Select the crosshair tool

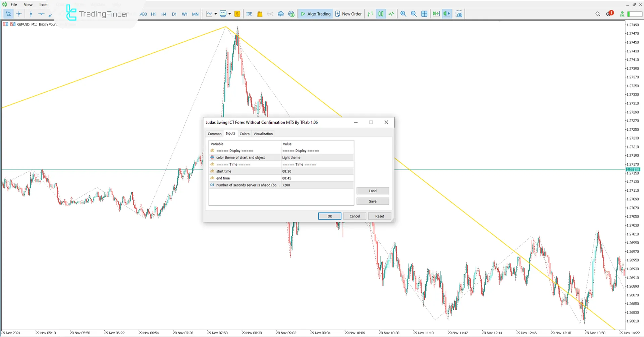(19, 14)
